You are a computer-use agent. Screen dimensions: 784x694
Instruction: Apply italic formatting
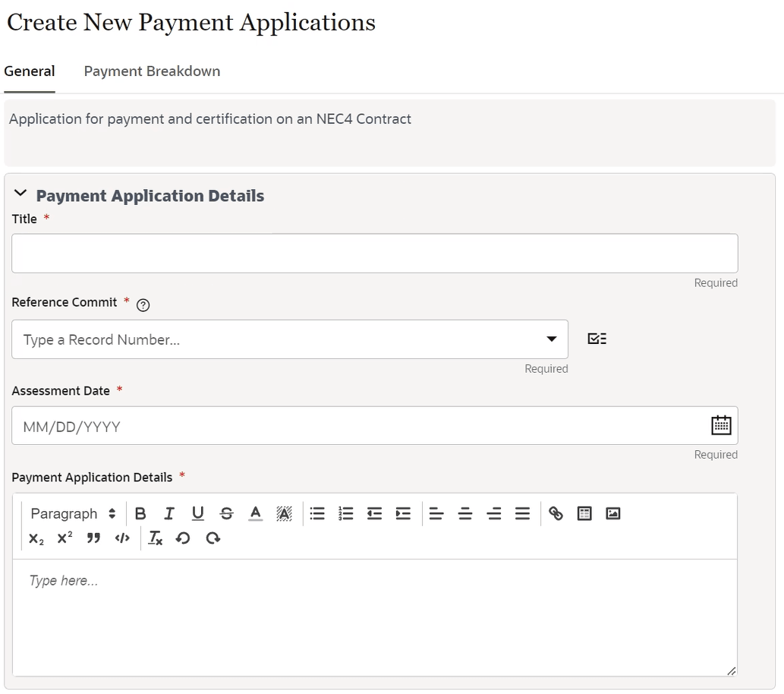[169, 513]
